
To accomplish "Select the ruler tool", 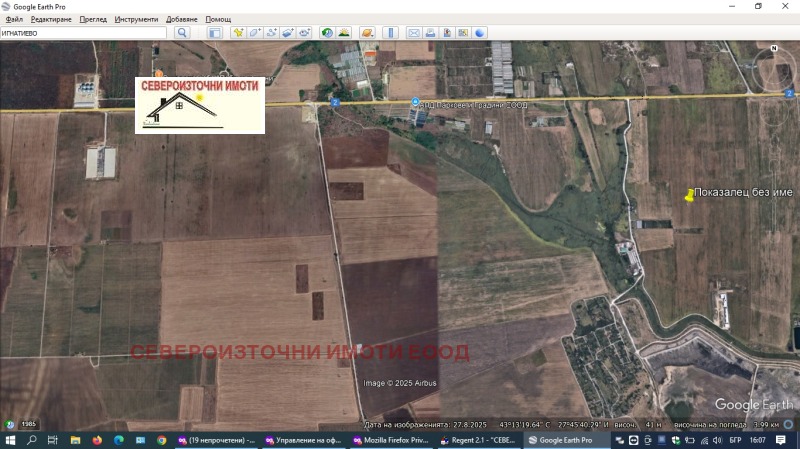I will [390, 33].
